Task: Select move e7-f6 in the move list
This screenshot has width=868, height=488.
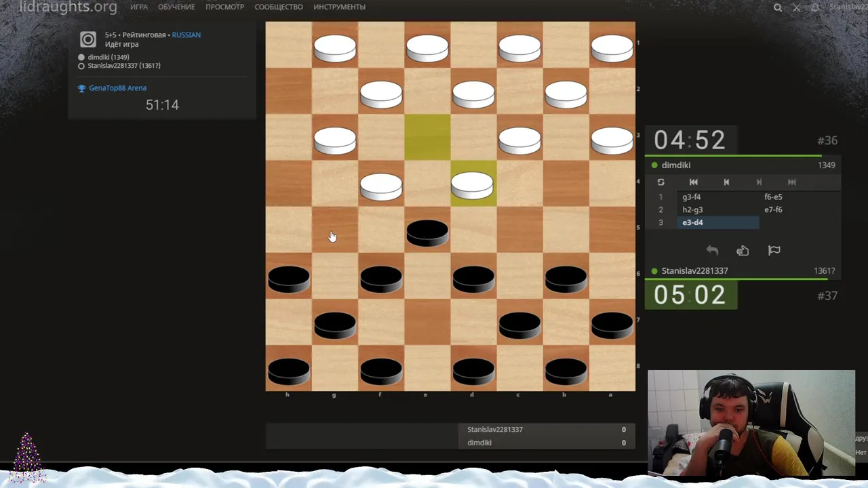Action: point(800,209)
